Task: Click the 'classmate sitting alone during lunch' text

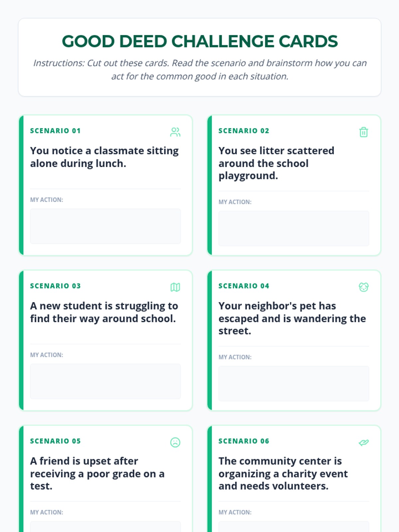Action: click(x=104, y=157)
